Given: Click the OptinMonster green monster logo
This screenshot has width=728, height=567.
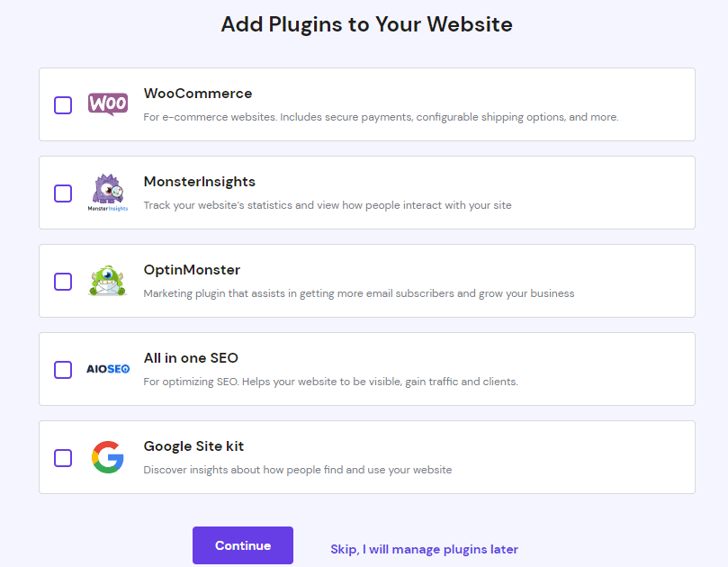Looking at the screenshot, I should [x=107, y=281].
